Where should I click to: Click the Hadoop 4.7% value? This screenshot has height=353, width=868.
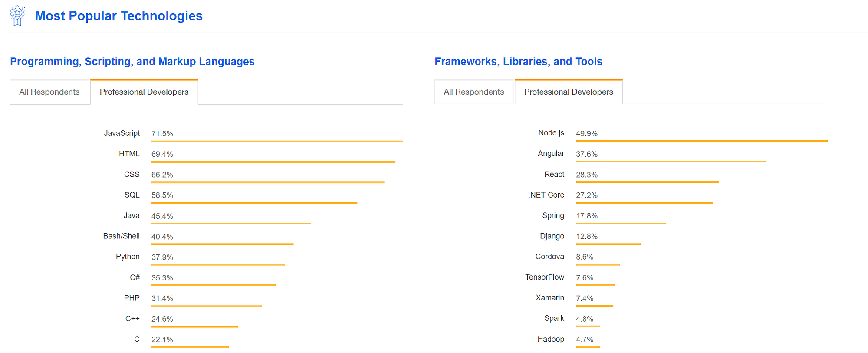[585, 340]
